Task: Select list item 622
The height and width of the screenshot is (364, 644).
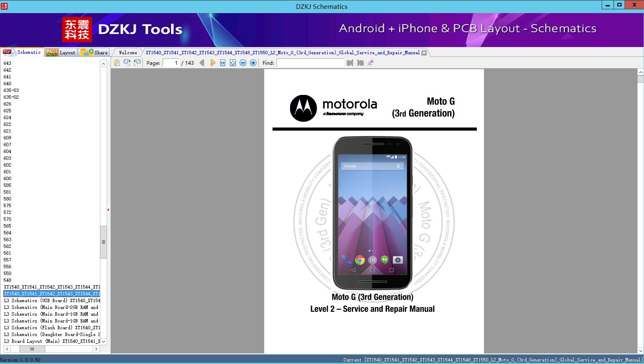Action: (x=8, y=124)
